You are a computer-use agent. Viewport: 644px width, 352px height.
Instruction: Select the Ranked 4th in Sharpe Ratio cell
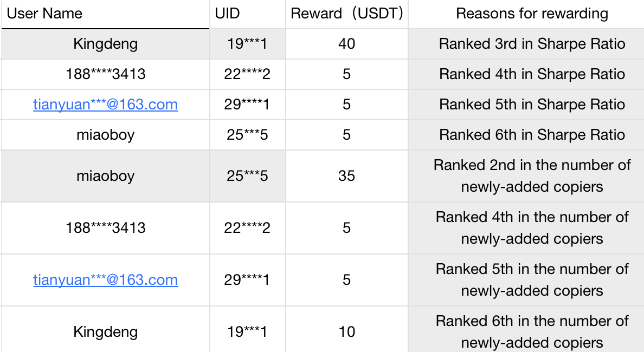[x=532, y=74]
